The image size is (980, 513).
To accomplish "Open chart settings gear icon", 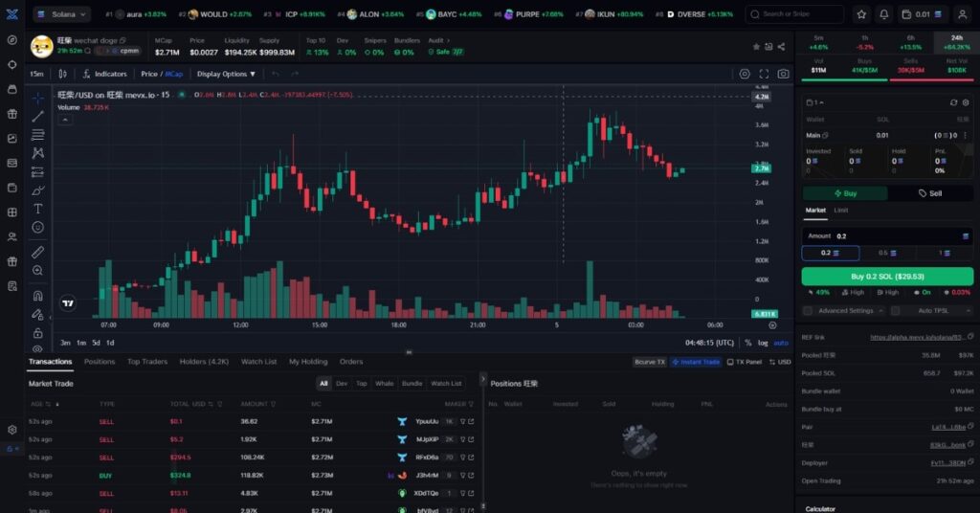I will 745,74.
